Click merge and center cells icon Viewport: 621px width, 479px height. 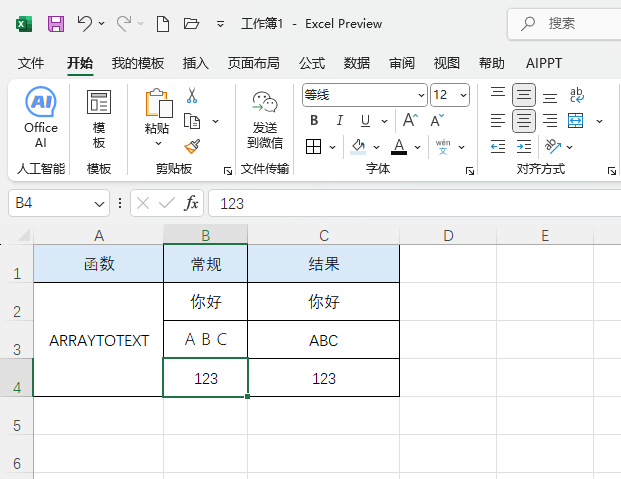(x=575, y=120)
